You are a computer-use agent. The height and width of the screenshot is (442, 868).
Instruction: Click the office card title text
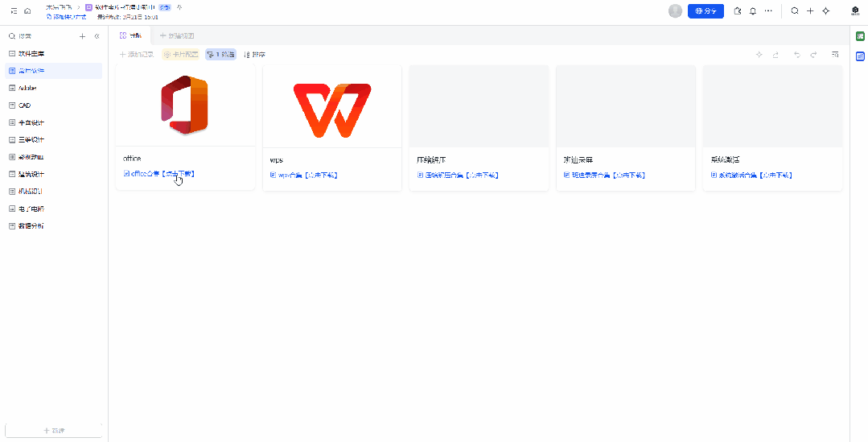pos(132,159)
